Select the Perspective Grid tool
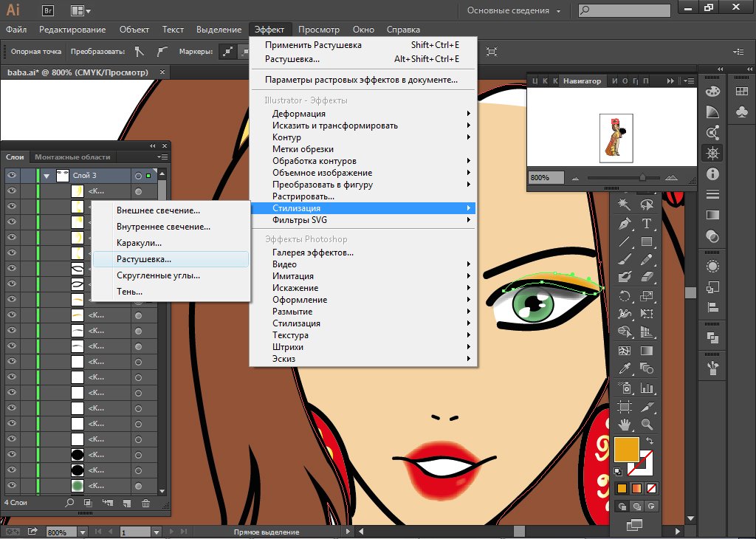The height and width of the screenshot is (539, 756). coord(647,332)
